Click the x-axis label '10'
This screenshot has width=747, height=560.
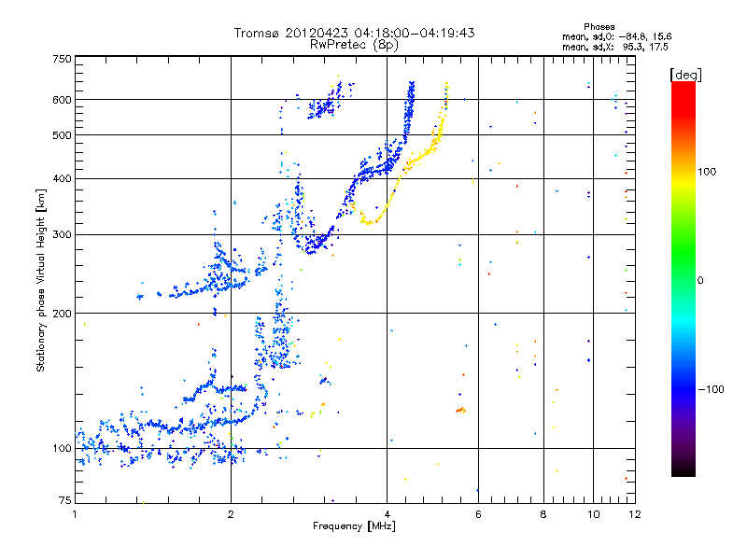click(594, 514)
